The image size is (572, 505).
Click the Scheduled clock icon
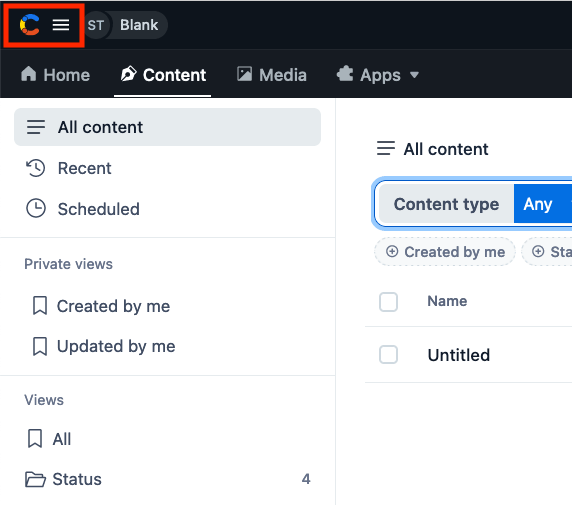pos(36,209)
